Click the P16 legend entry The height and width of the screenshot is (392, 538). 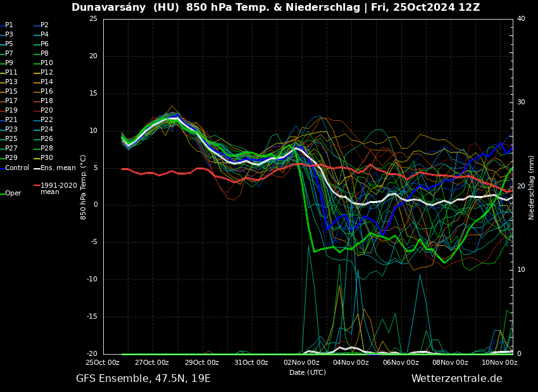coord(47,92)
